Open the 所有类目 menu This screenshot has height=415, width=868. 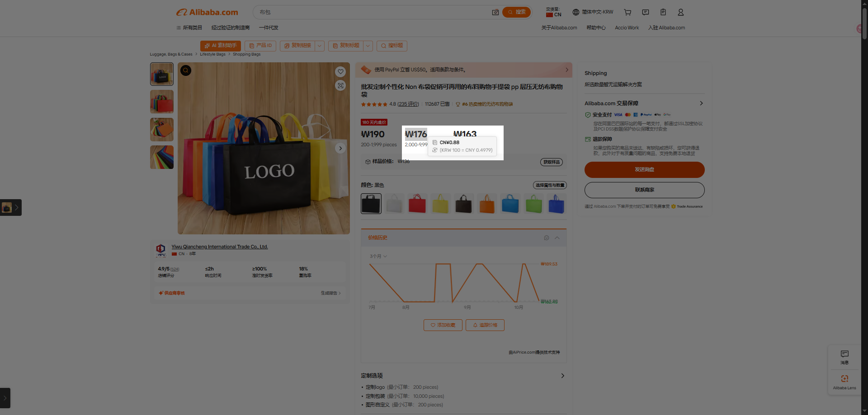tap(189, 28)
